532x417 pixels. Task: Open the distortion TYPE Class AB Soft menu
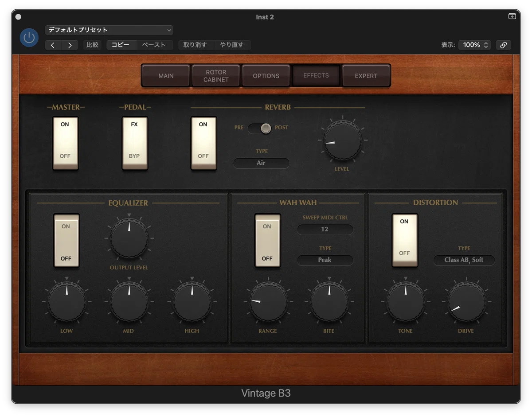(x=464, y=260)
